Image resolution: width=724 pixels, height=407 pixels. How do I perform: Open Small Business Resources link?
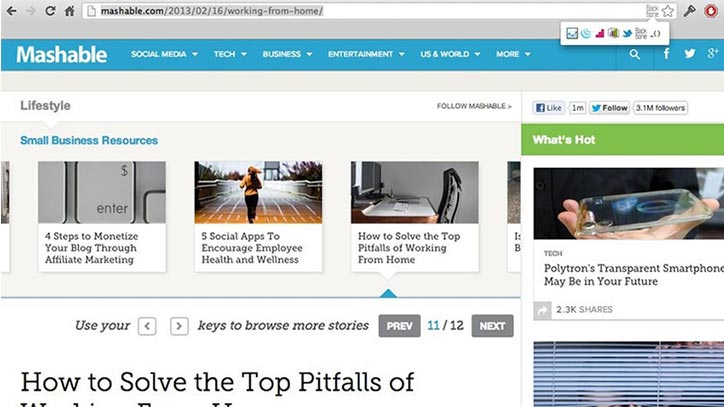tap(89, 140)
